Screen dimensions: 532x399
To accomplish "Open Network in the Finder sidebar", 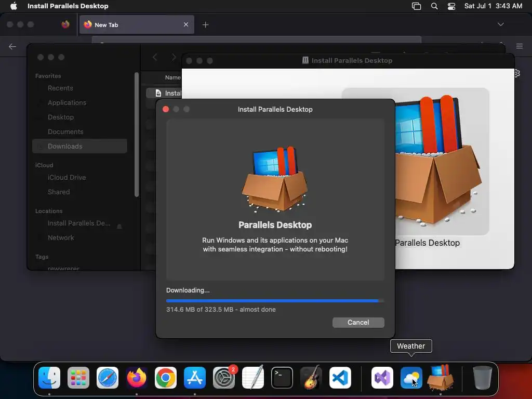I will point(61,238).
